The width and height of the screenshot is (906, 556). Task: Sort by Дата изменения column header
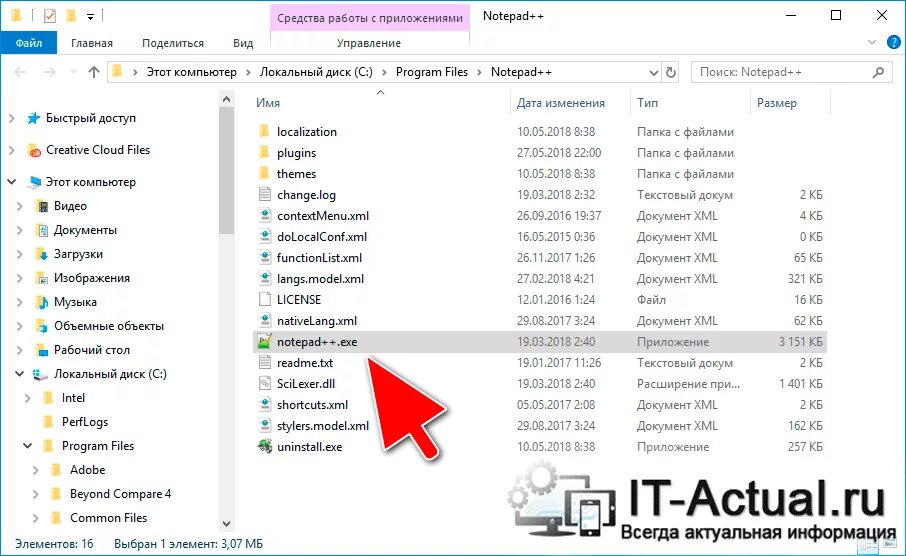(x=560, y=103)
